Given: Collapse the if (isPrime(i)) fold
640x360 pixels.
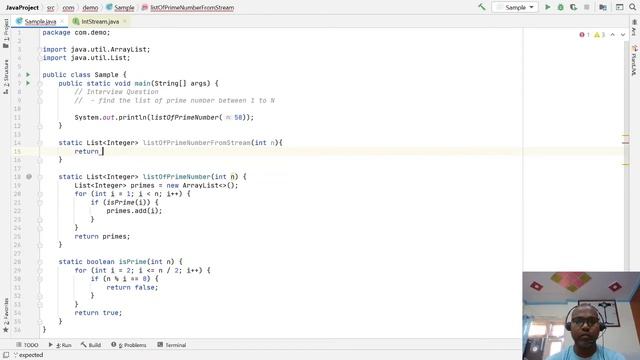Looking at the screenshot, I should (40, 202).
